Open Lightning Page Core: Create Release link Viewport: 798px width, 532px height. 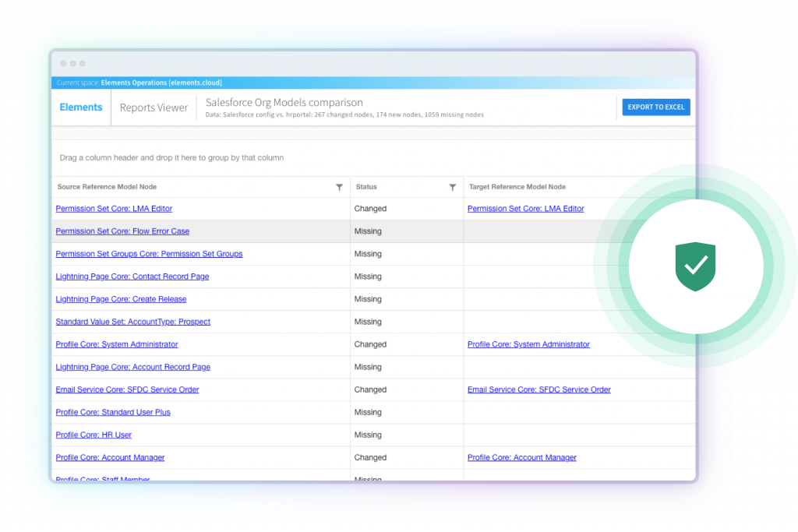[121, 299]
